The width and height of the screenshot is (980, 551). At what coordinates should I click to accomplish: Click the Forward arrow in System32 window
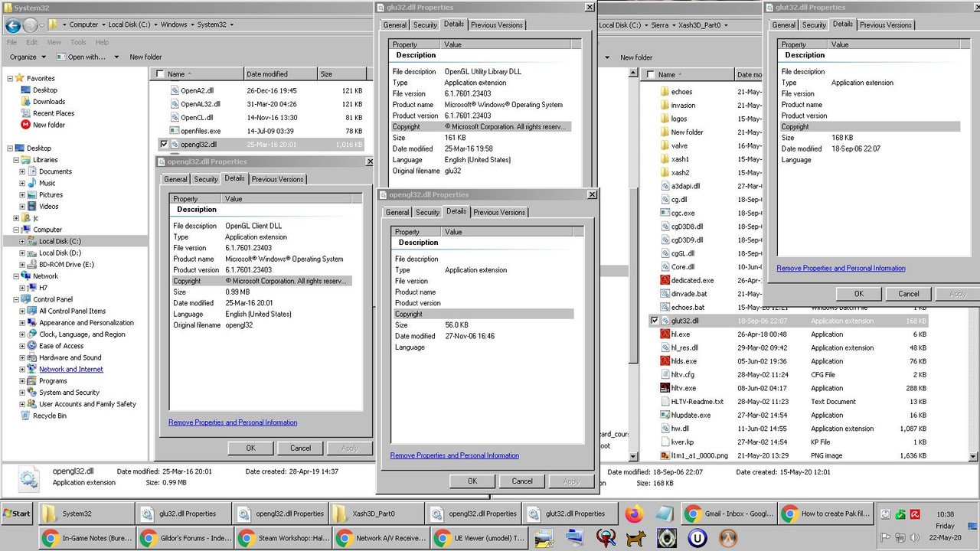pyautogui.click(x=31, y=25)
